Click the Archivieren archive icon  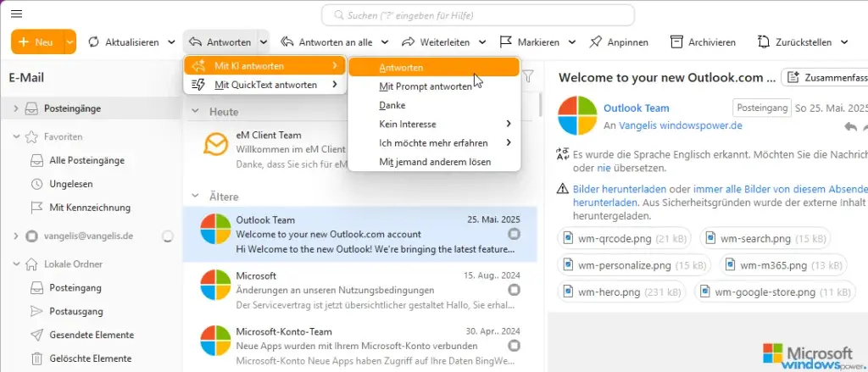click(x=676, y=42)
